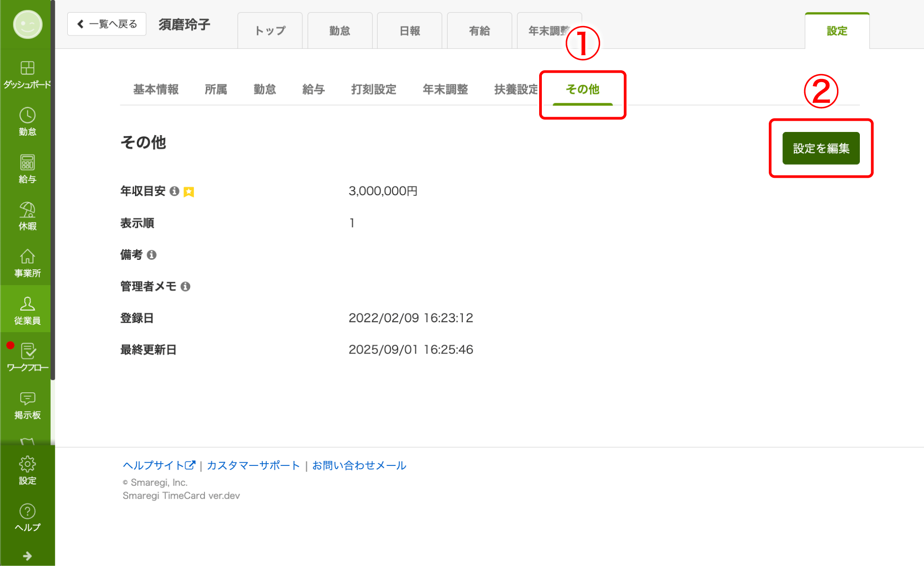Click the yellow star icon beside 年収目安
This screenshot has height=566, width=924.
coord(189,191)
